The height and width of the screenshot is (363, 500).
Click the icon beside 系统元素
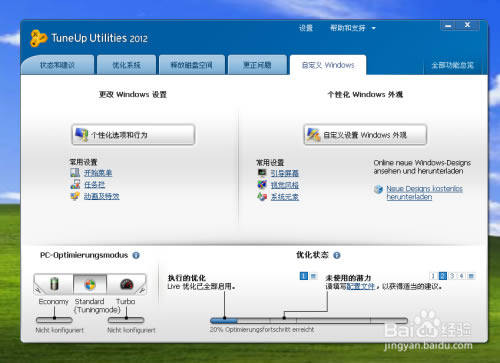pyautogui.click(x=262, y=196)
